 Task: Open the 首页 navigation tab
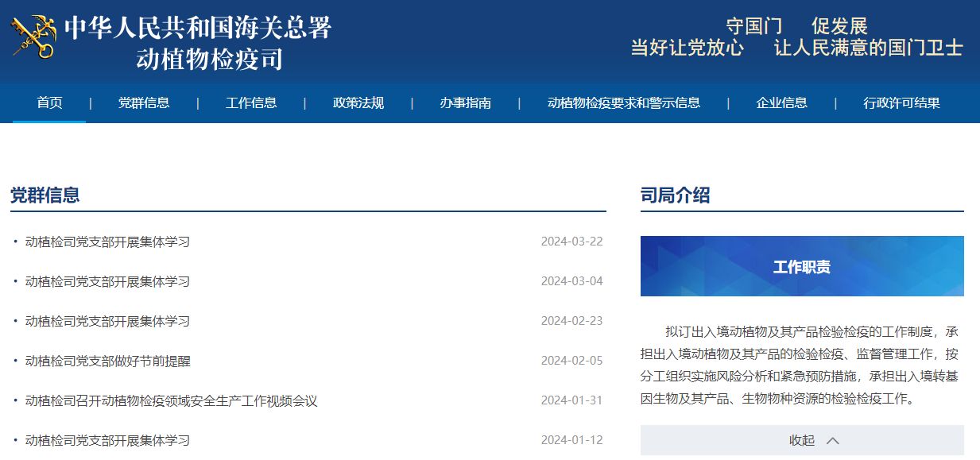pos(49,102)
